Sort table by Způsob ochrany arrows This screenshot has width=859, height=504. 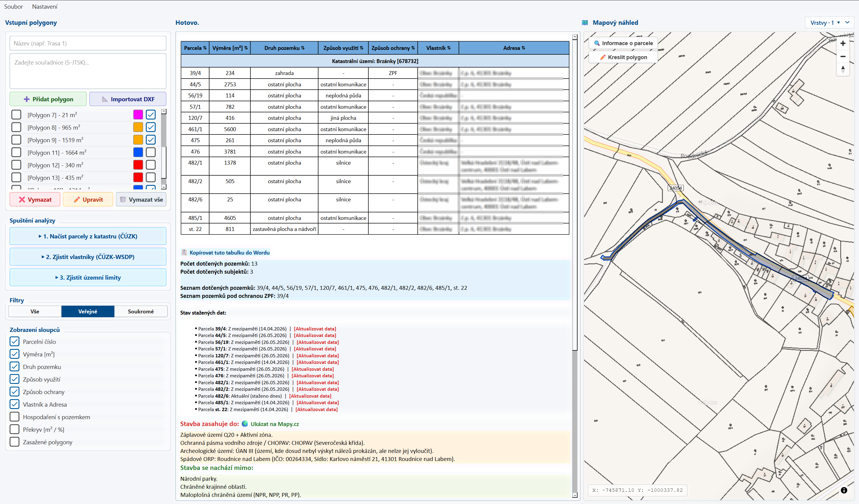413,48
